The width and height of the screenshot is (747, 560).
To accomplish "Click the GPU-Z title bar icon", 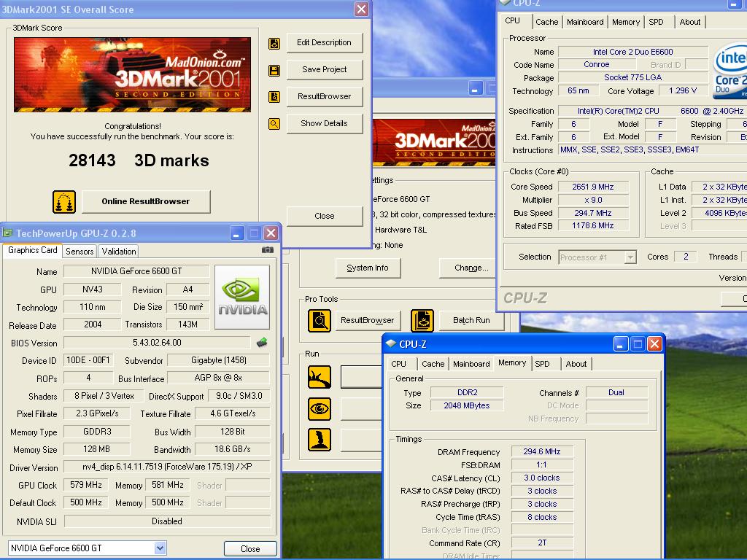I will tap(7, 233).
